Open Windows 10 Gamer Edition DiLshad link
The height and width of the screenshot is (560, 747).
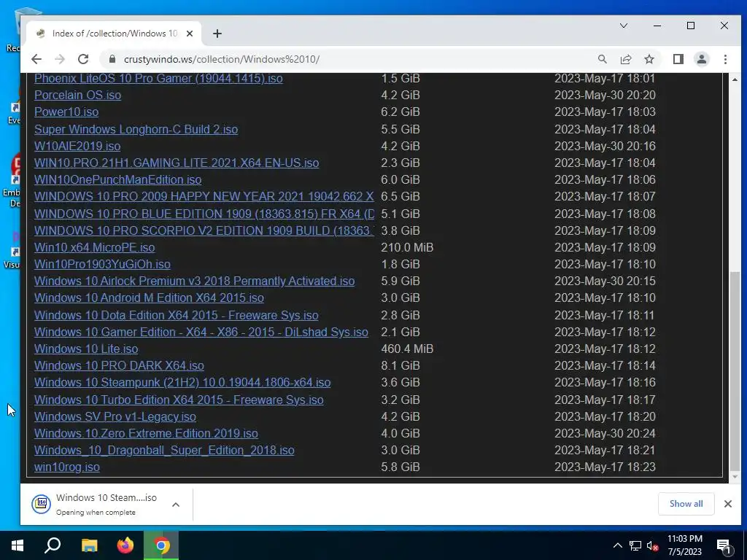click(201, 332)
